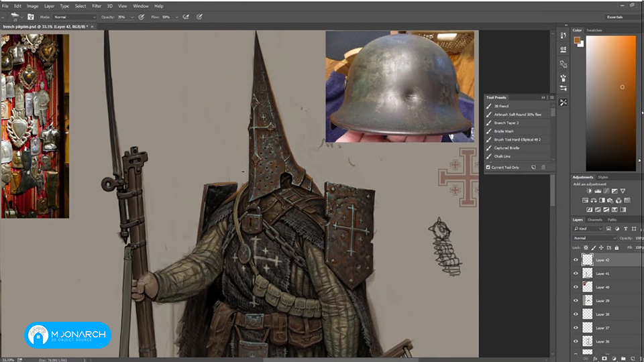Add a Brightness/Contrast adjustment

click(590, 191)
